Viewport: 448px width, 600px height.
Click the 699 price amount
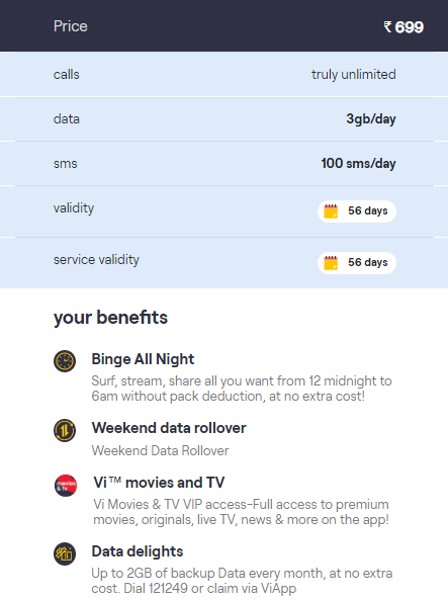pyautogui.click(x=409, y=27)
